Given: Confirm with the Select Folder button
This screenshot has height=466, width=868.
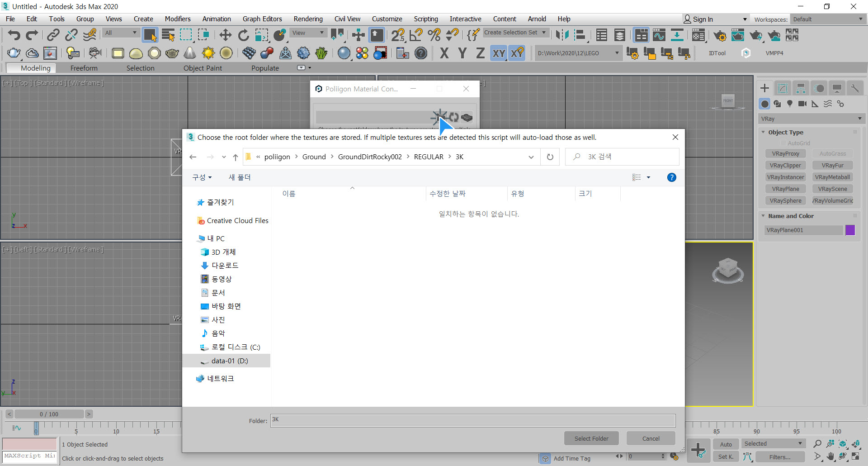Looking at the screenshot, I should tap(591, 438).
